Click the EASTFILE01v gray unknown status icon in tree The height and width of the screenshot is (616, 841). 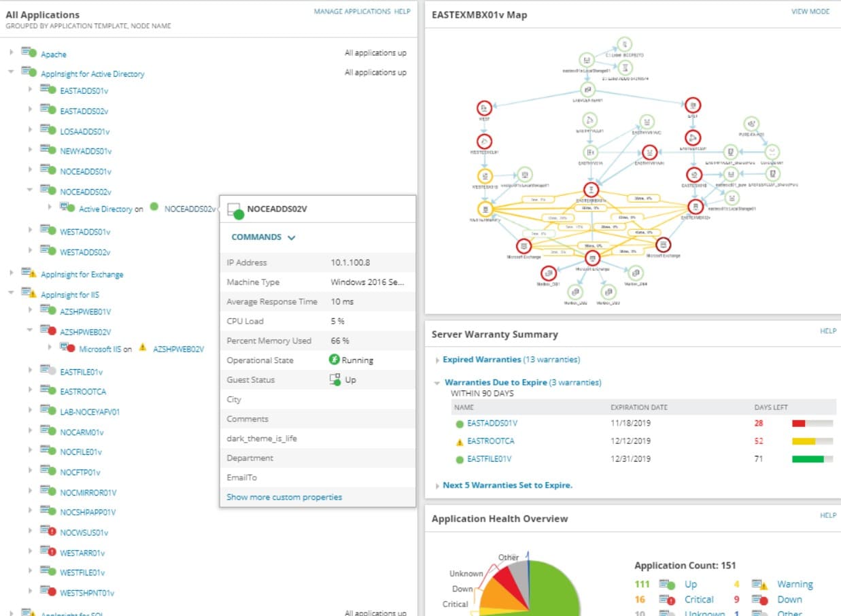48,371
